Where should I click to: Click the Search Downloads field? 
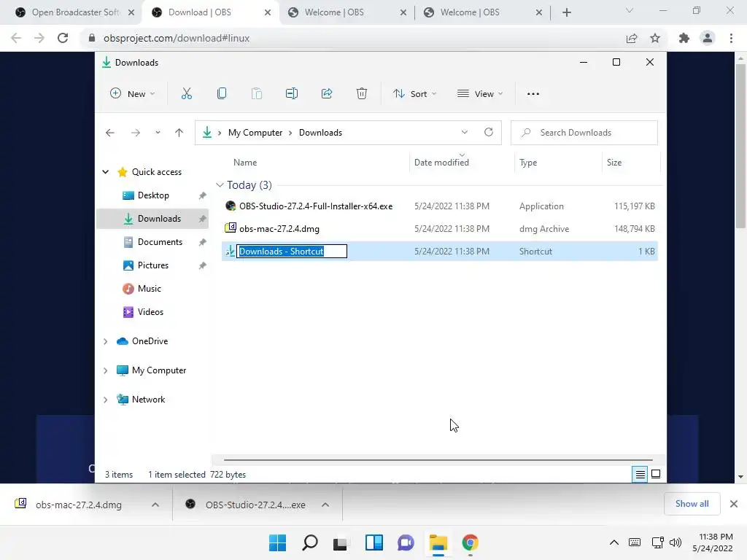584,133
